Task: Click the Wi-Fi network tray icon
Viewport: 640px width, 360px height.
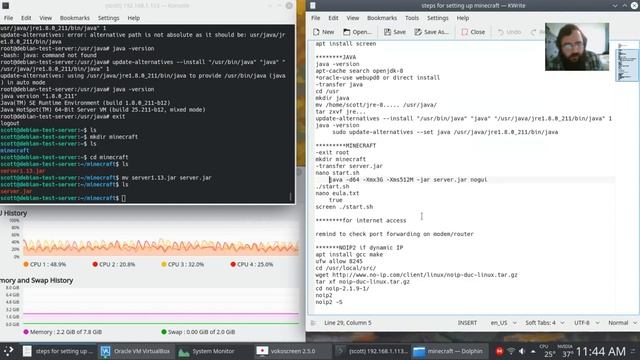Action: pyautogui.click(x=511, y=351)
